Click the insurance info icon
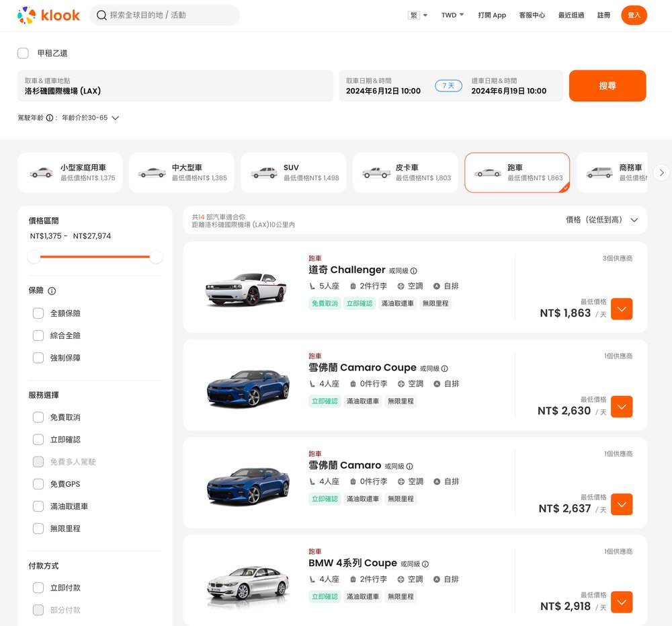Viewport: 672px width, 626px height. [x=52, y=291]
